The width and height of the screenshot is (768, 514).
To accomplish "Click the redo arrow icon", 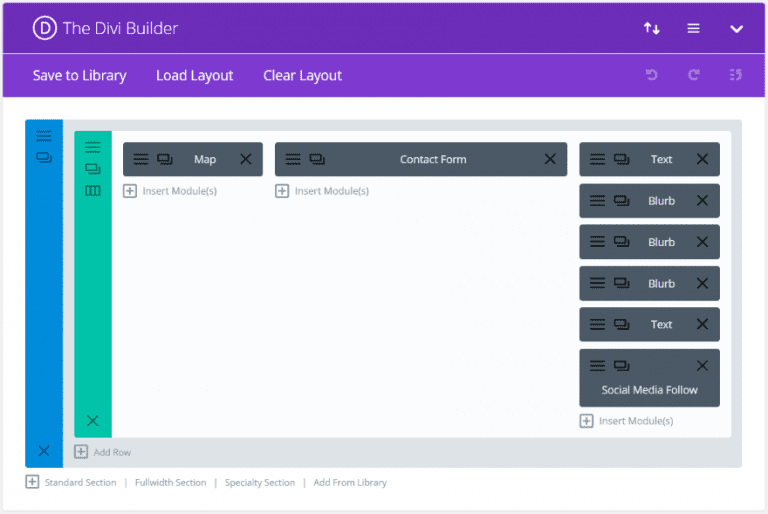I will (693, 75).
